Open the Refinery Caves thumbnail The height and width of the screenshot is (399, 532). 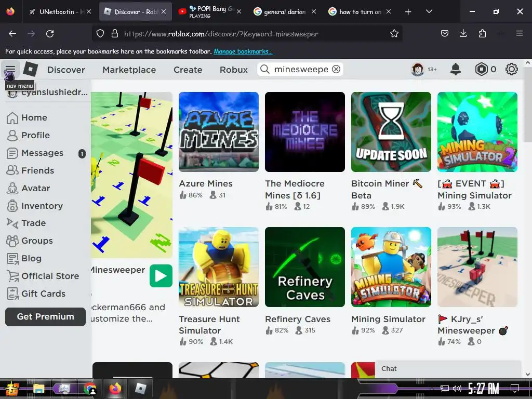click(304, 267)
